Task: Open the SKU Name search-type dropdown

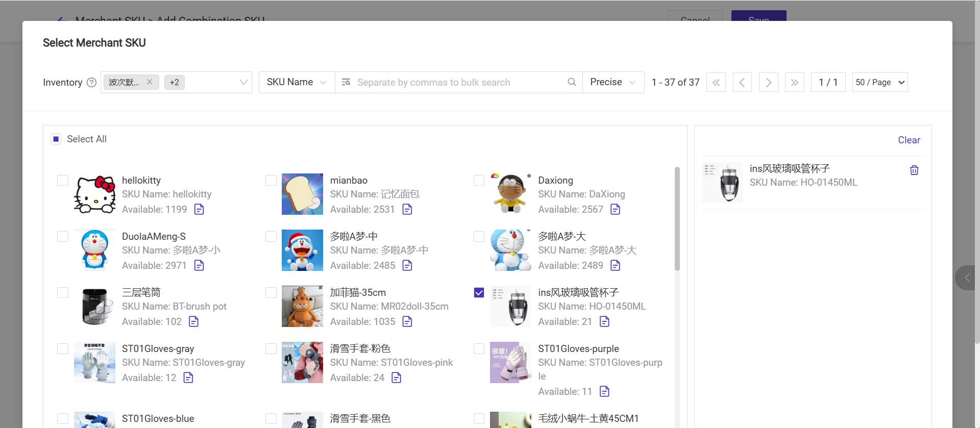Action: (x=297, y=83)
